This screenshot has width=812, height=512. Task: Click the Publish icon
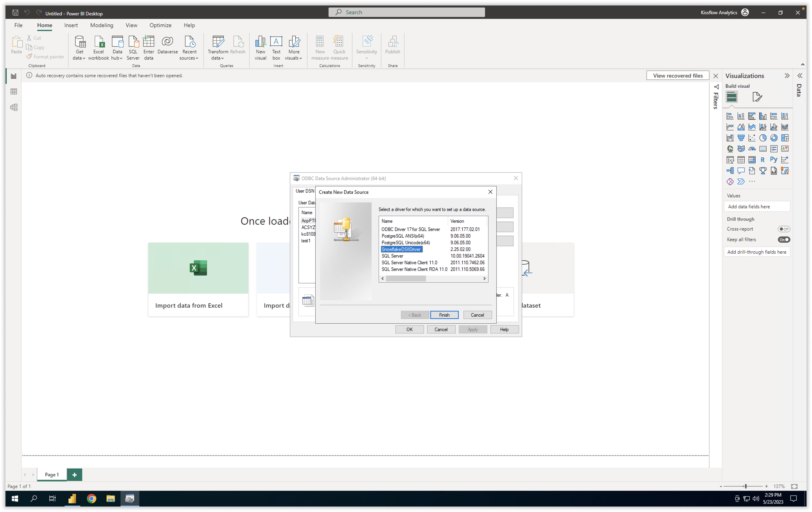pyautogui.click(x=393, y=45)
